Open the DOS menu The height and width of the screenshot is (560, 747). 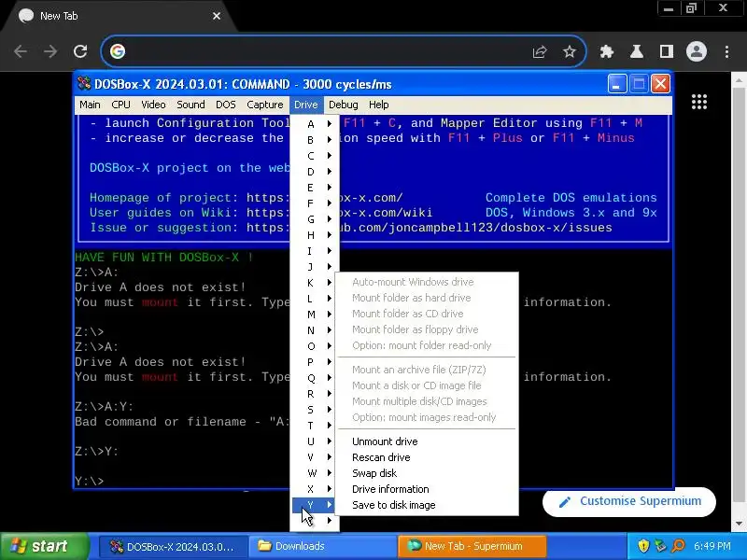226,105
